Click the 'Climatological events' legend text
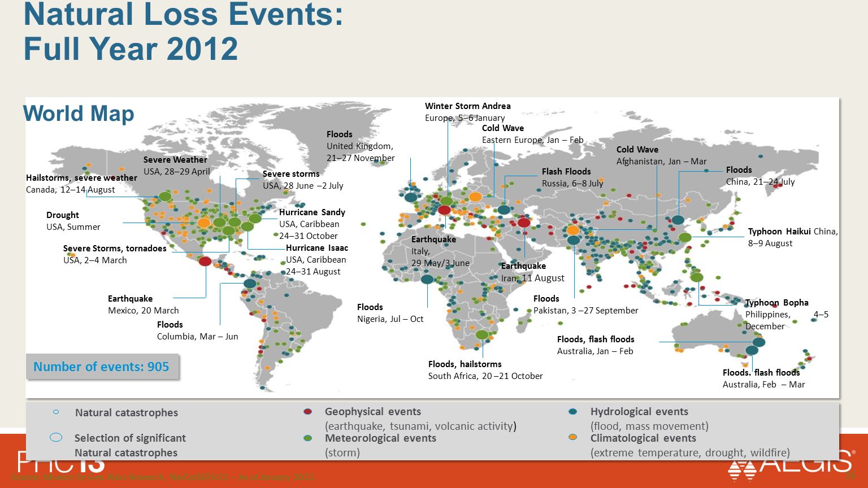This screenshot has width=868, height=488. pos(643,438)
